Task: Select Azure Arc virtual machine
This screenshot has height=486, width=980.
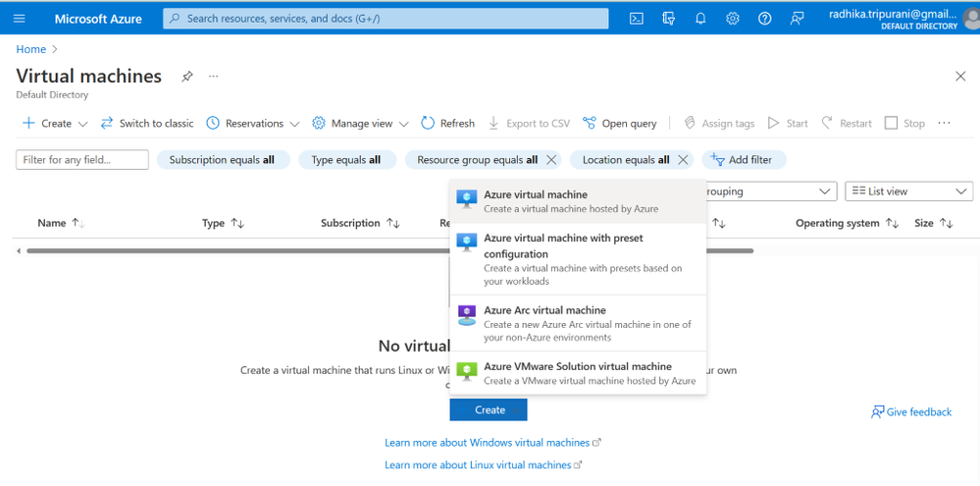Action: 578,323
